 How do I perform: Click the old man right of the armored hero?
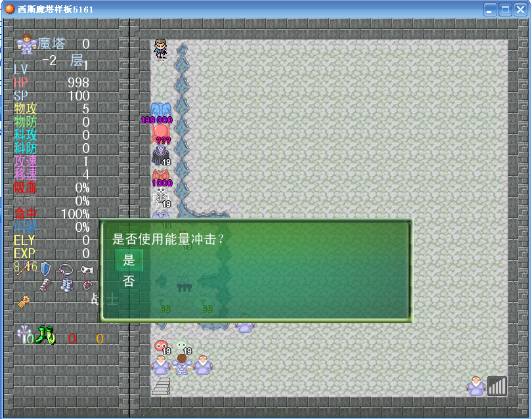click(203, 365)
